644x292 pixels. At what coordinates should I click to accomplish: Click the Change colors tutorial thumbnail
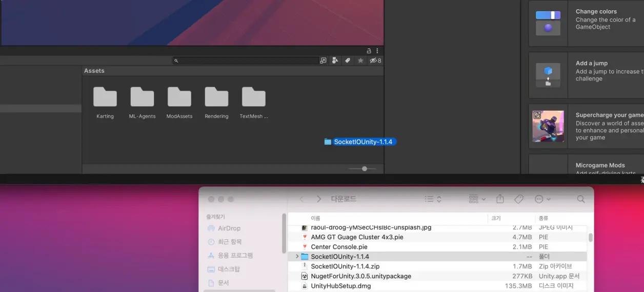pos(548,24)
